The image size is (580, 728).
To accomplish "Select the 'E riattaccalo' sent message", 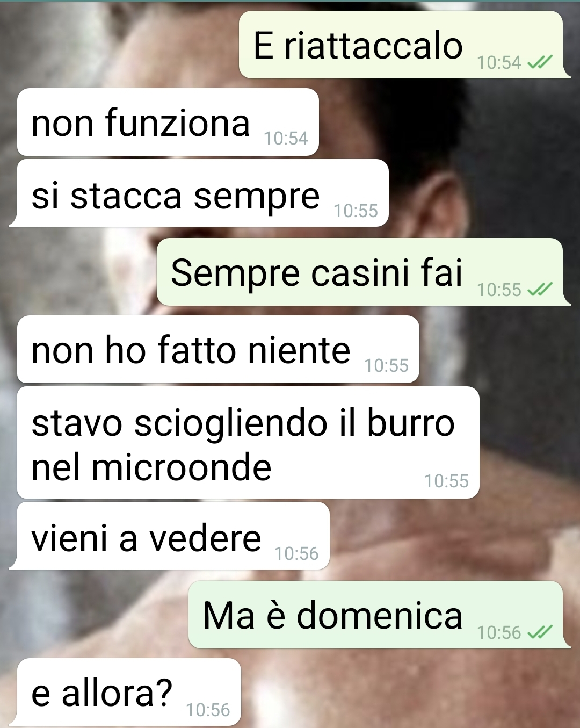I will (x=405, y=45).
